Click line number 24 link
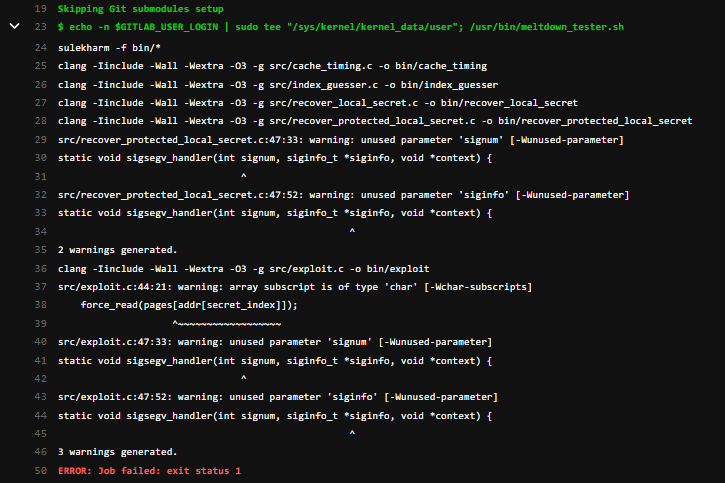Viewport: 725px width, 483px height. pyautogui.click(x=41, y=48)
